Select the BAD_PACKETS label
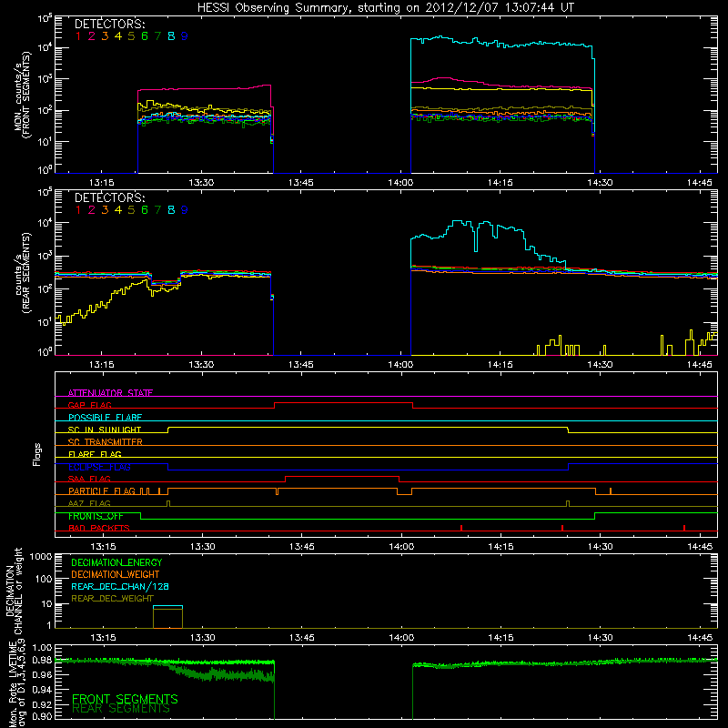Image resolution: width=728 pixels, height=728 pixels. click(99, 528)
